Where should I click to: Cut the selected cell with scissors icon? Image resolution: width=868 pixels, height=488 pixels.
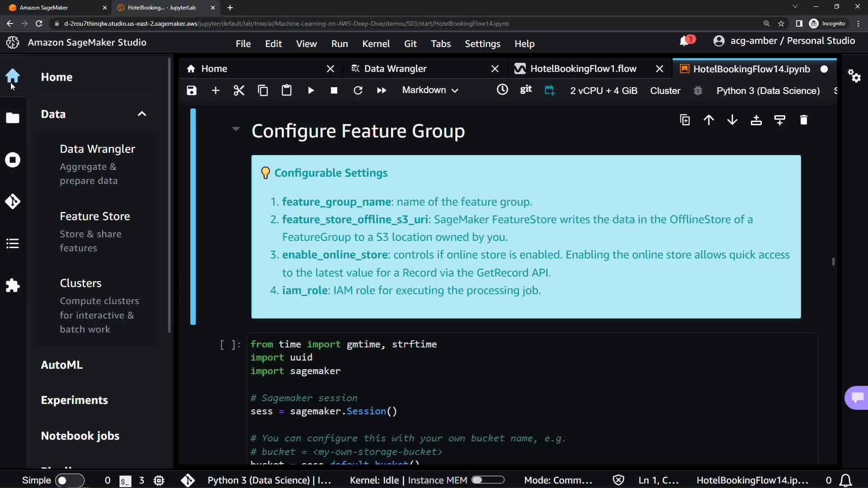coord(239,90)
